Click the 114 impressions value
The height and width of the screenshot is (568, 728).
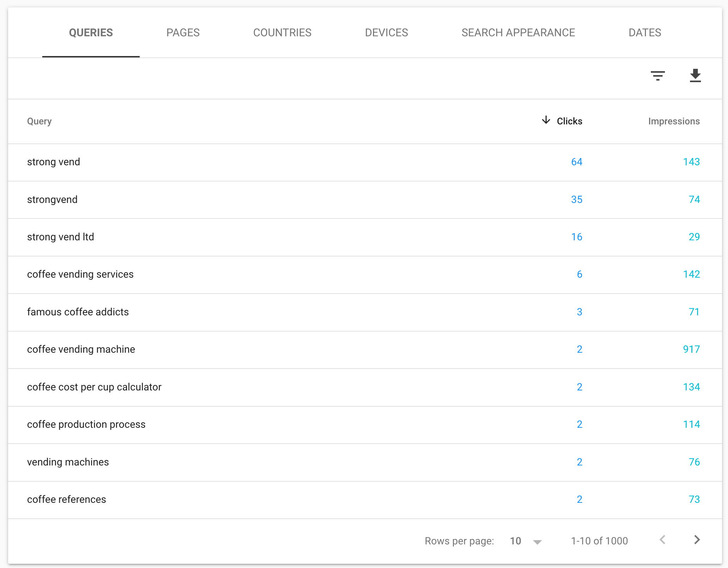pyautogui.click(x=691, y=424)
